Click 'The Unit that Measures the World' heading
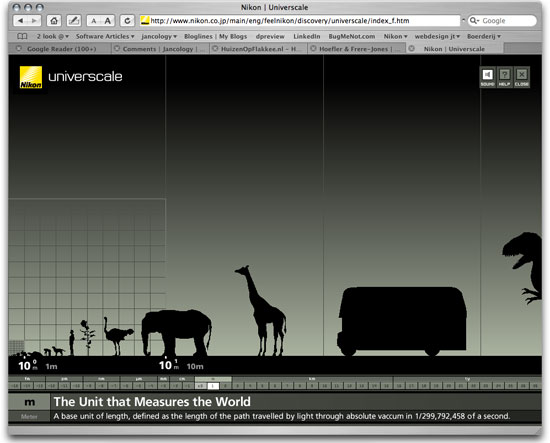 click(x=152, y=402)
